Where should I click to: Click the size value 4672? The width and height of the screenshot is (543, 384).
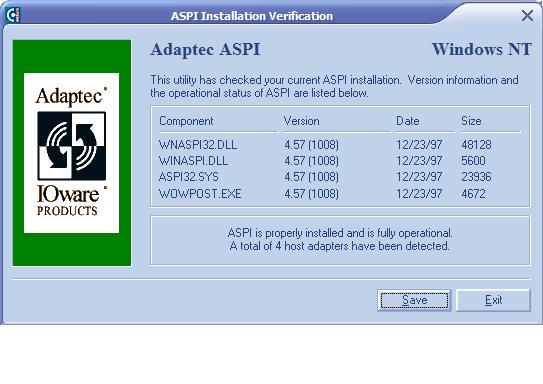click(x=473, y=194)
